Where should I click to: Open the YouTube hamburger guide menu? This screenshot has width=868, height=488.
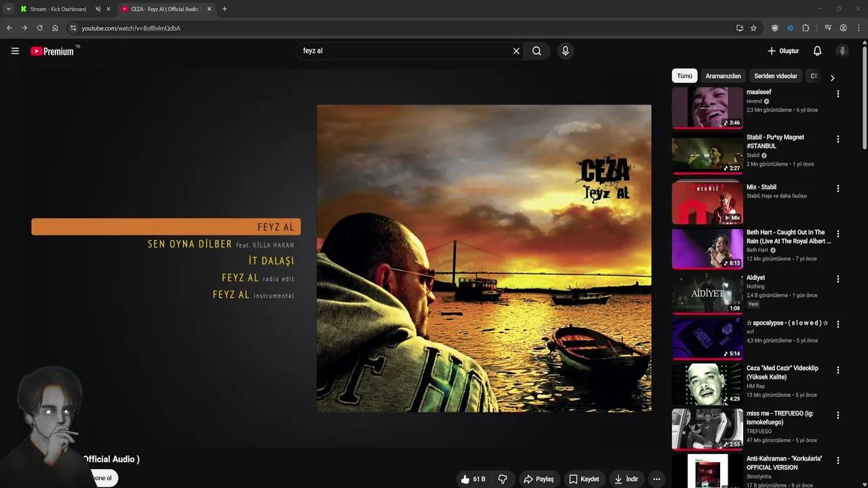[x=15, y=51]
